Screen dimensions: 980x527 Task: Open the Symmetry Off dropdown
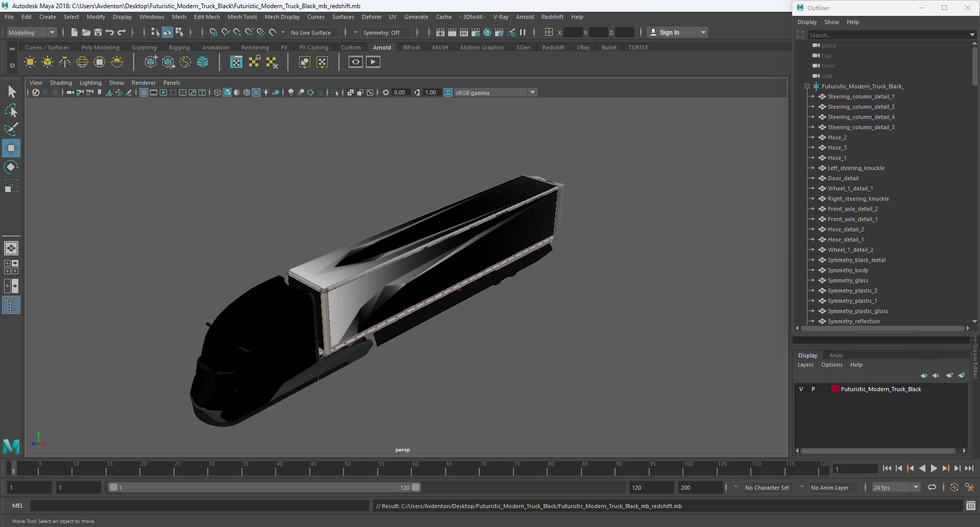385,32
